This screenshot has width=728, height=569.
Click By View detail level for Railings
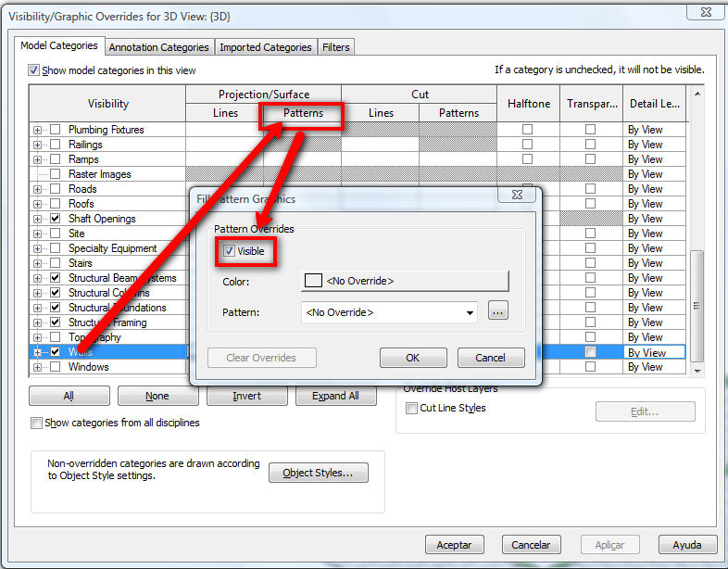(x=654, y=145)
